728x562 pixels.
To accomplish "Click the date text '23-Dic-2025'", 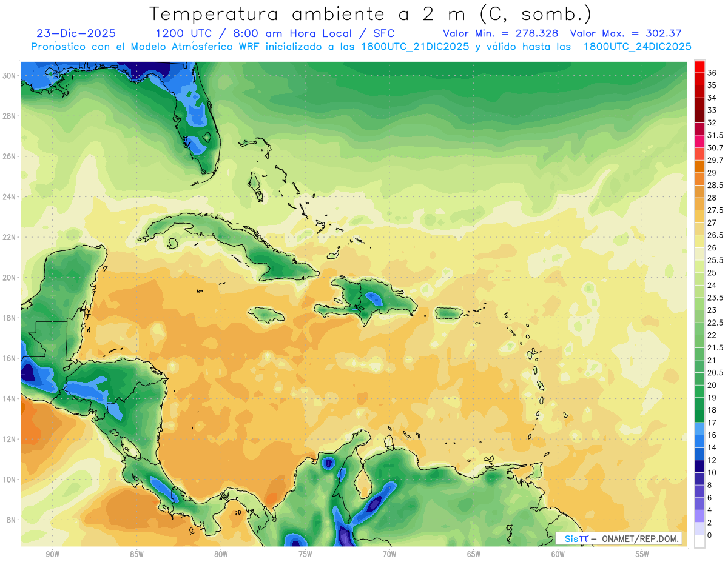I will [x=76, y=33].
